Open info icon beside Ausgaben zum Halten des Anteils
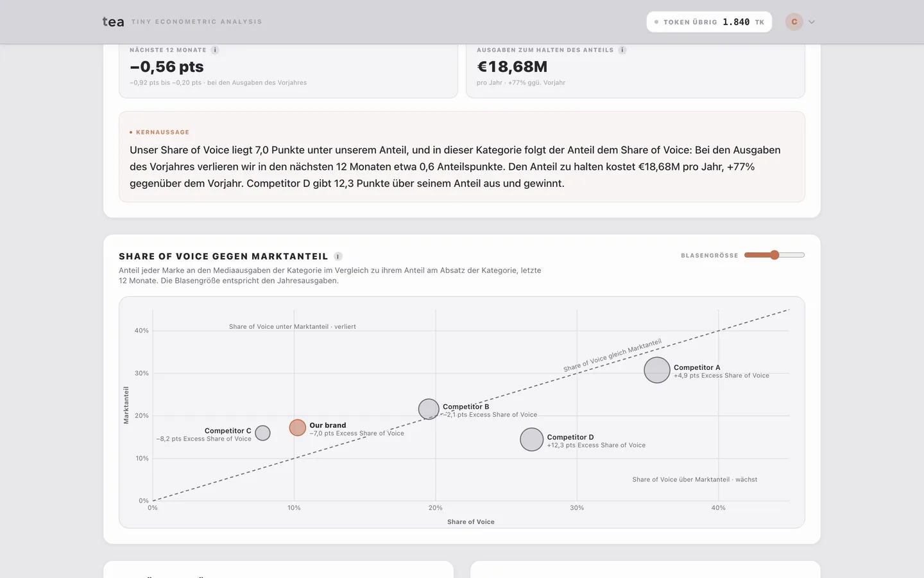The image size is (924, 578). (x=622, y=50)
